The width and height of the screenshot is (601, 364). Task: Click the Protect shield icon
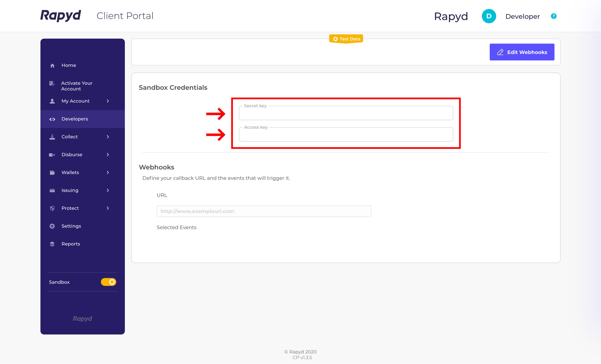(52, 208)
